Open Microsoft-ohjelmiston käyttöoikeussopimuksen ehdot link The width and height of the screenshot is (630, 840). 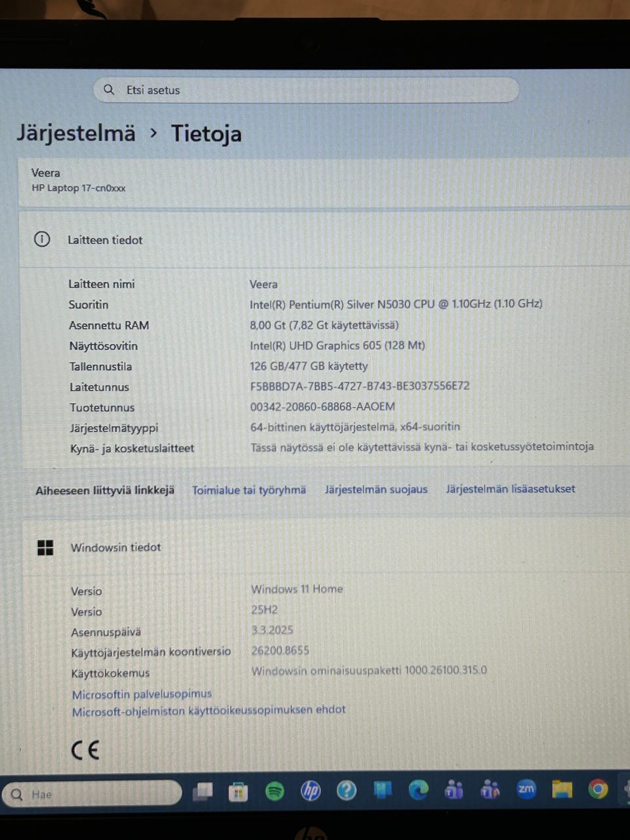point(209,710)
